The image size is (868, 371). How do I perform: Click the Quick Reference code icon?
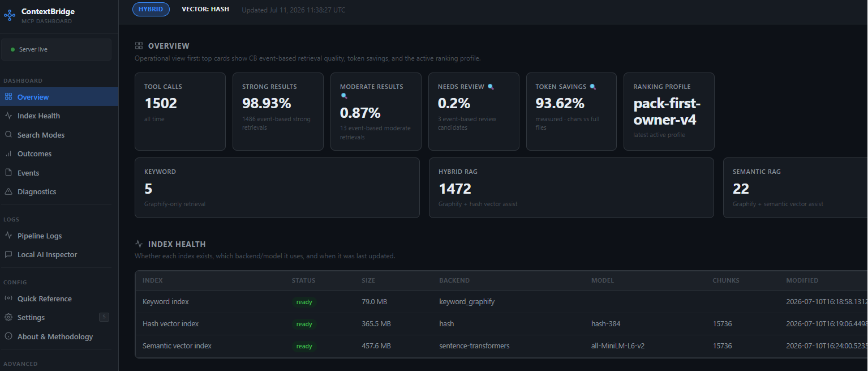(8, 298)
